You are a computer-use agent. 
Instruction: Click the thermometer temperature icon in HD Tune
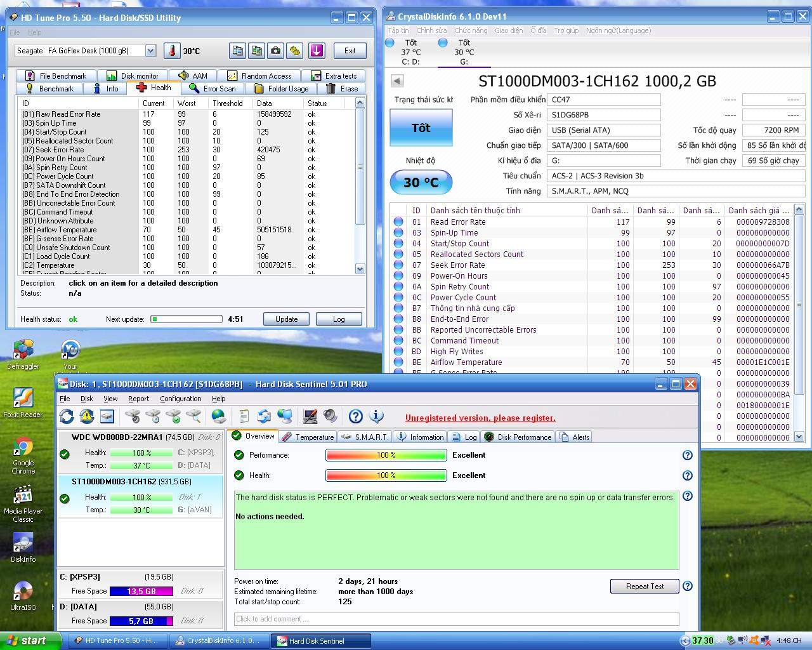pyautogui.click(x=172, y=51)
